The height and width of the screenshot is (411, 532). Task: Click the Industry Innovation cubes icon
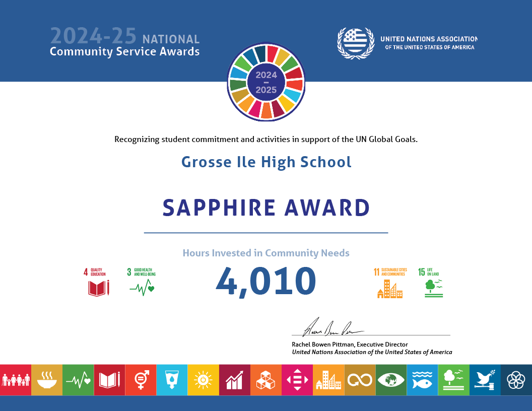click(266, 380)
